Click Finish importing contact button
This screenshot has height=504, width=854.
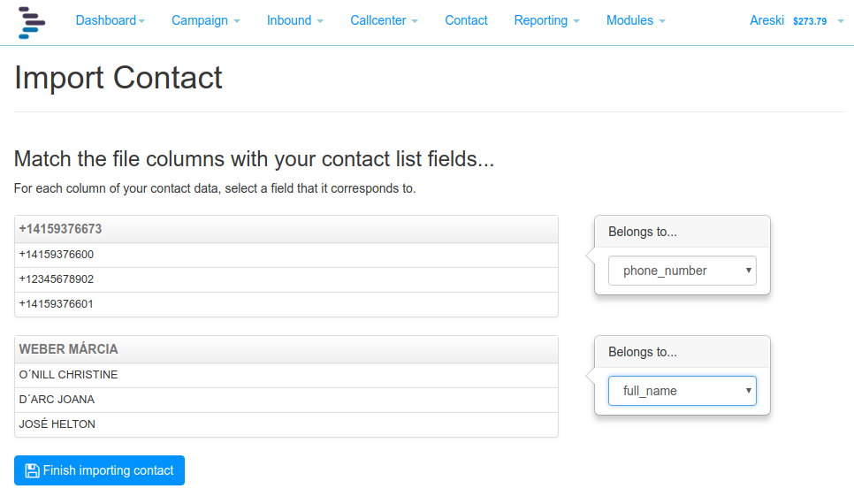[x=99, y=470]
